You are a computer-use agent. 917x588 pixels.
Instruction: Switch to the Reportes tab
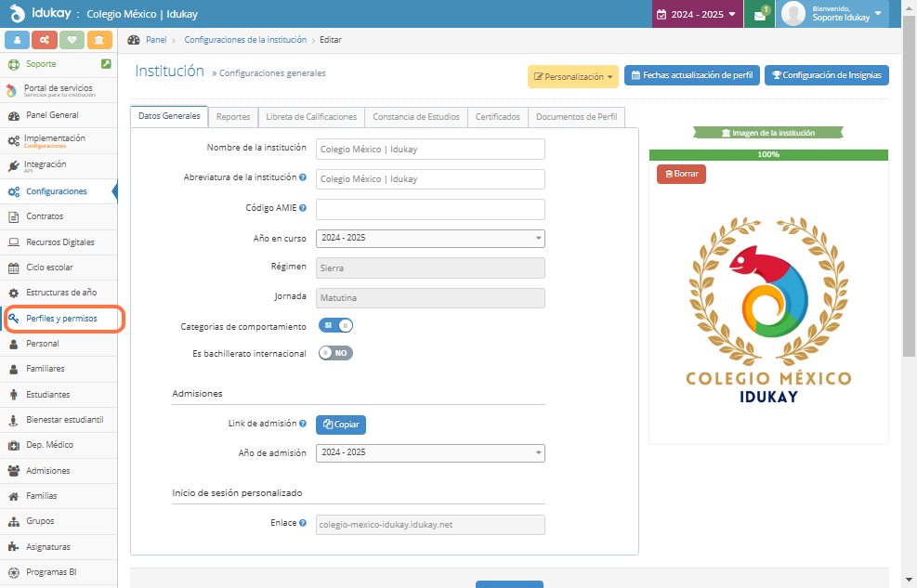[233, 117]
